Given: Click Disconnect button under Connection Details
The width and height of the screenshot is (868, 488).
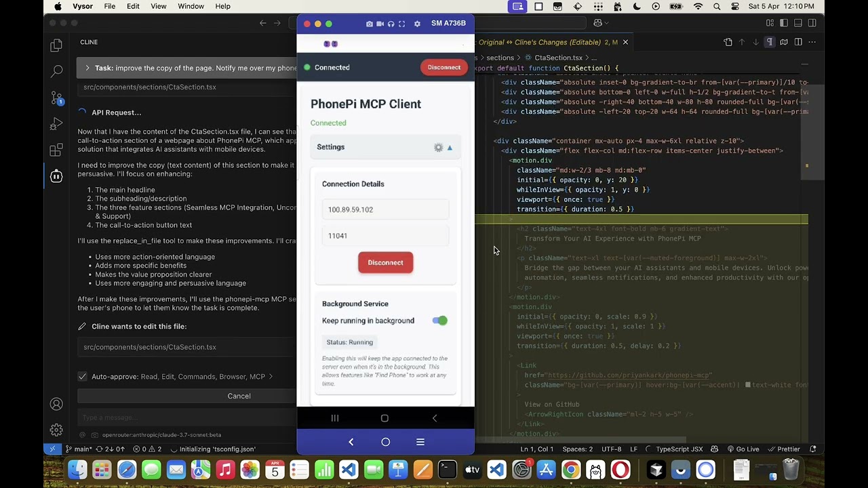Looking at the screenshot, I should coord(385,262).
